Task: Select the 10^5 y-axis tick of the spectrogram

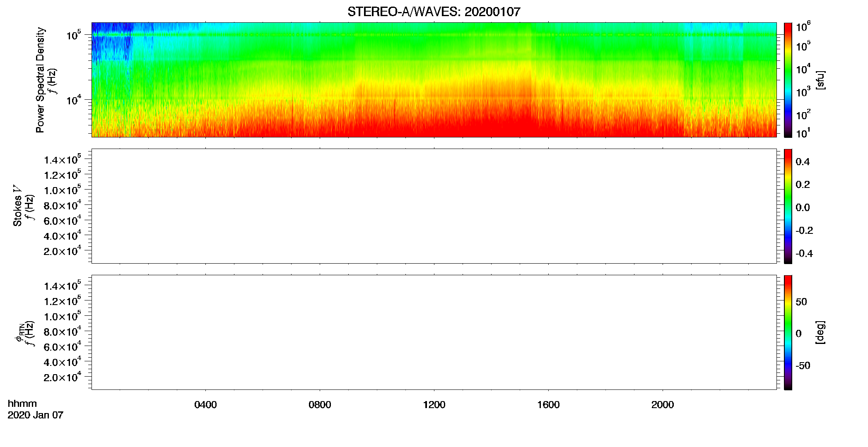Action: tap(74, 35)
